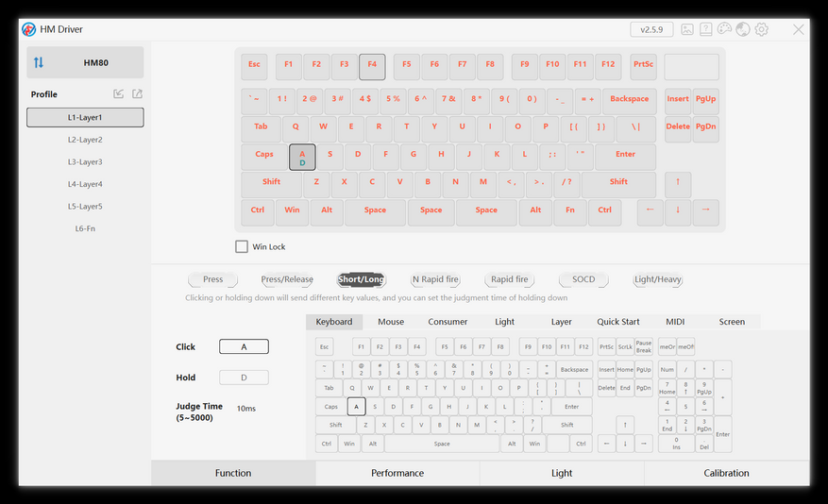Select the red Fn key on HM80 layout
828x504 pixels.
point(570,212)
